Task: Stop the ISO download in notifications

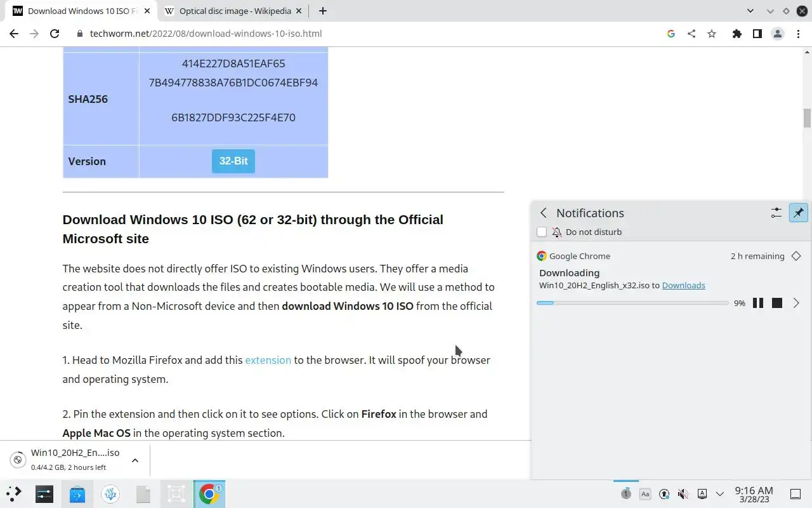Action: [x=777, y=303]
